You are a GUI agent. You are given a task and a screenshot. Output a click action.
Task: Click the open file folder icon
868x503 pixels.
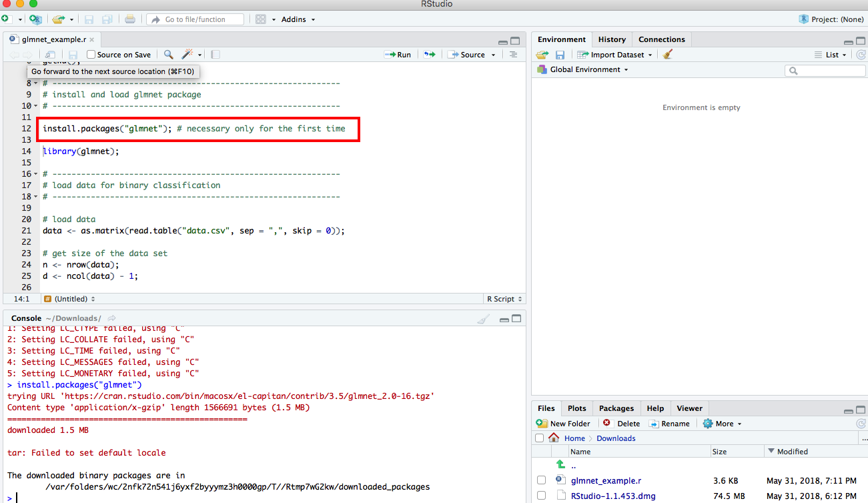(59, 19)
